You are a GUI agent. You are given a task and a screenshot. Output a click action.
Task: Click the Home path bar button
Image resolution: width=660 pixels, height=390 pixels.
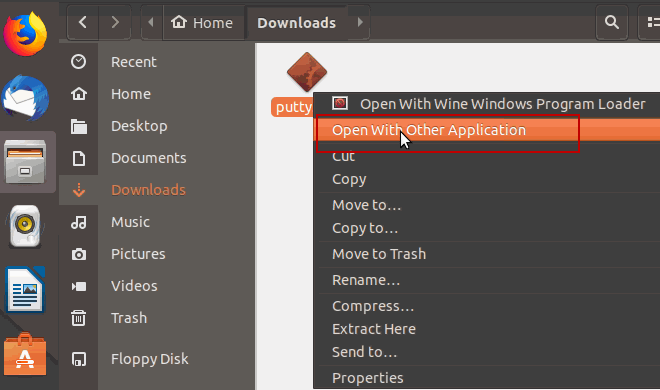pyautogui.click(x=202, y=22)
